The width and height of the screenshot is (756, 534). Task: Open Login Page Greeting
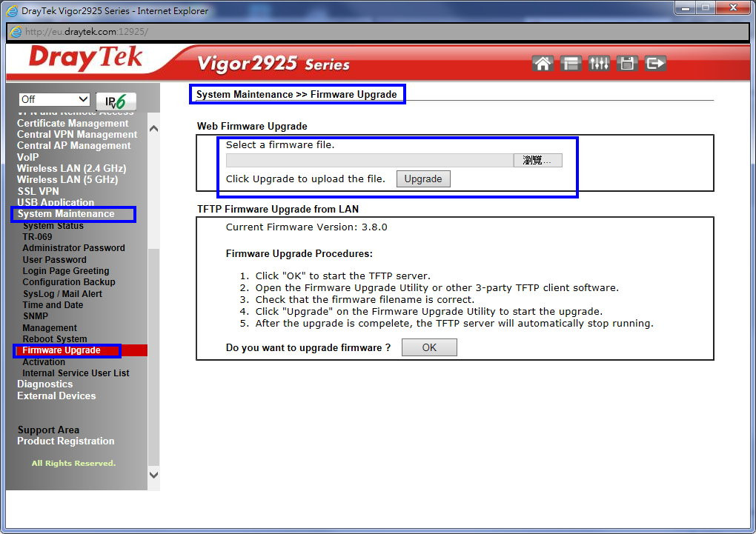(66, 271)
